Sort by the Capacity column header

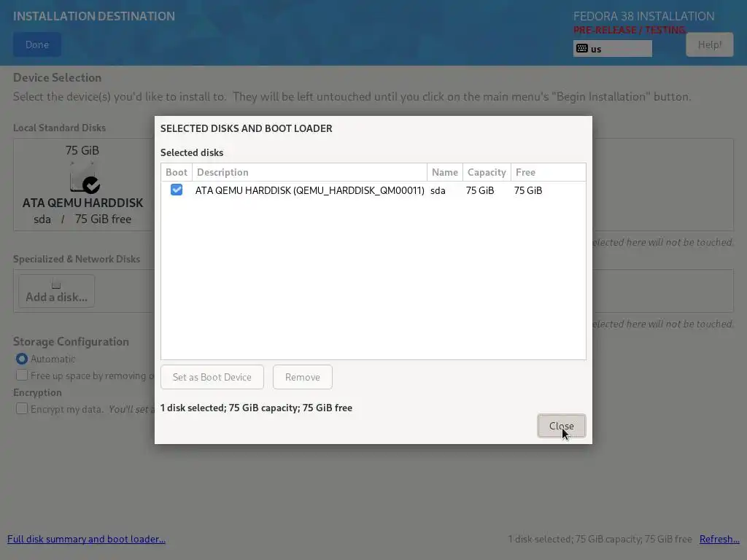click(x=487, y=172)
